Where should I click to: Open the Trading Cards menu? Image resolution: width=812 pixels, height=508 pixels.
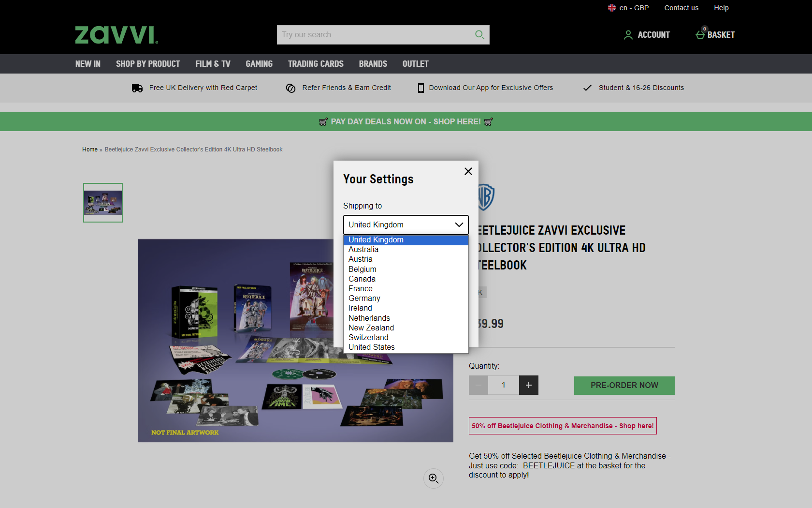(x=316, y=64)
